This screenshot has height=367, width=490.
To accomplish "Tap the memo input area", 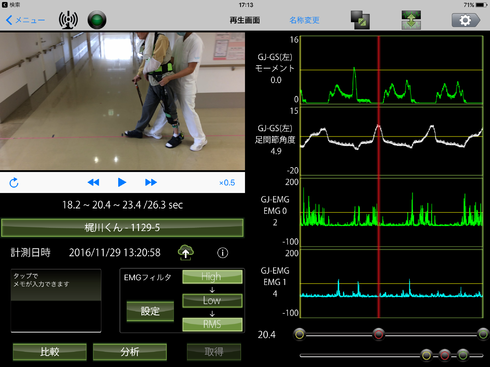I will pos(56,301).
